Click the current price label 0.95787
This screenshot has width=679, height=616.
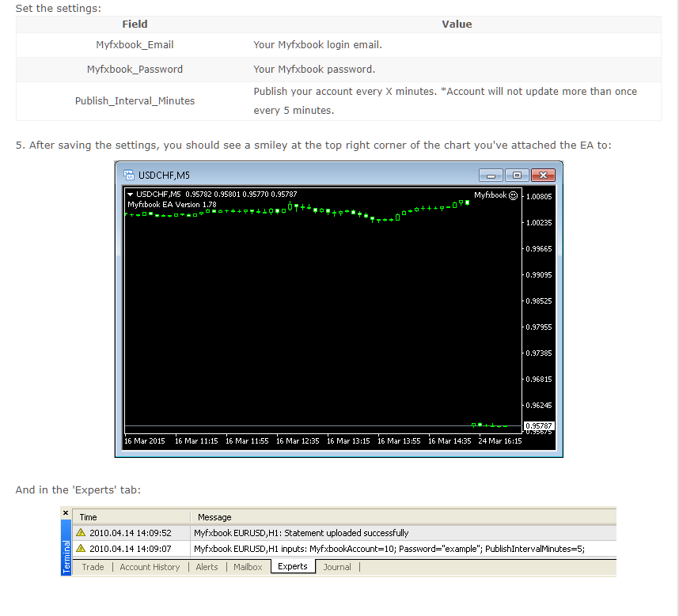(x=539, y=425)
